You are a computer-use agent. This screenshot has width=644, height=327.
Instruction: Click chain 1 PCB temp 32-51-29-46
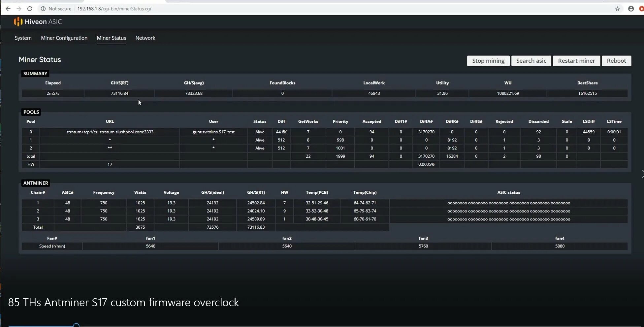pos(317,203)
